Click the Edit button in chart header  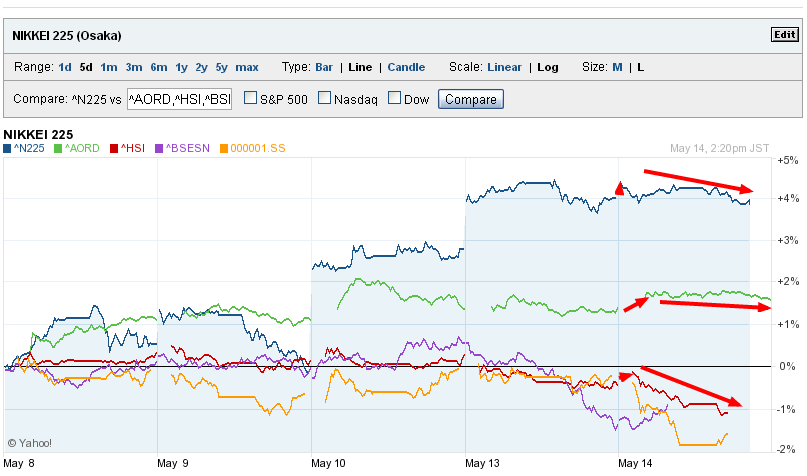784,35
